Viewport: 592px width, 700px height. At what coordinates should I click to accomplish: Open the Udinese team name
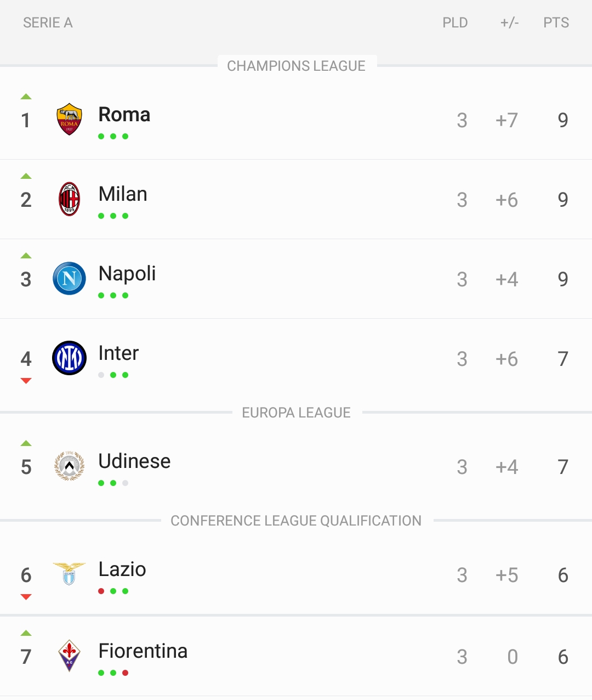point(134,461)
